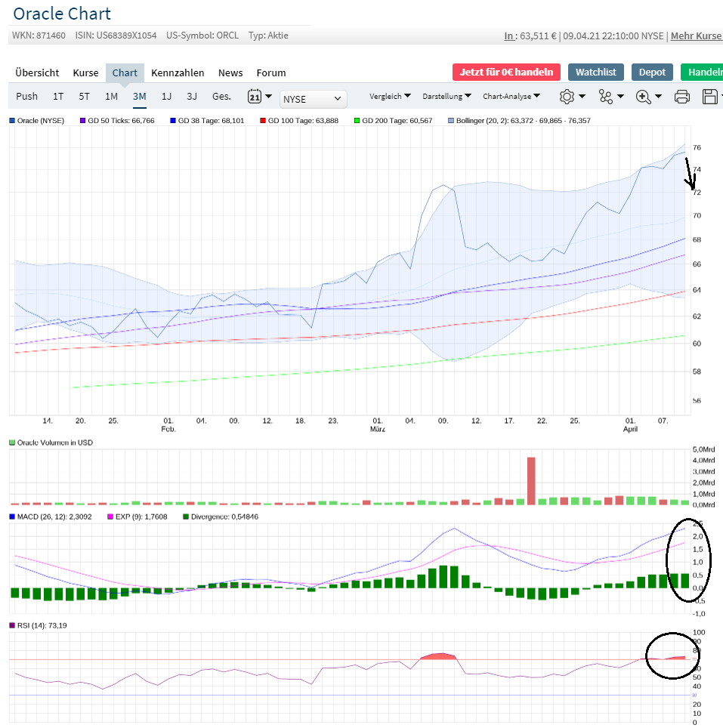723x728 pixels.
Task: Open the drawing tools nodes icon
Action: coord(605,97)
